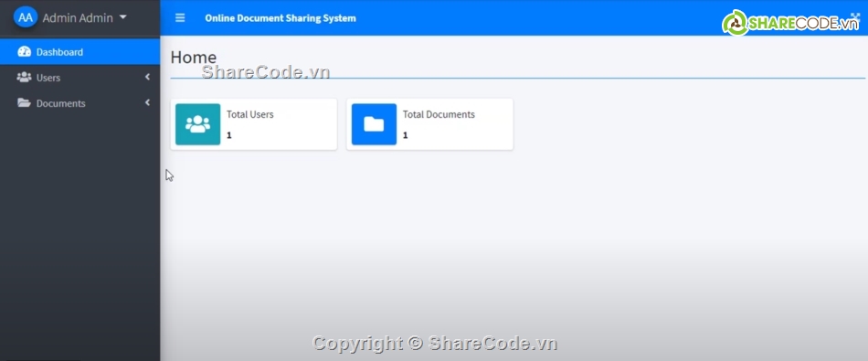Select the Users menu label

pyautogui.click(x=48, y=78)
